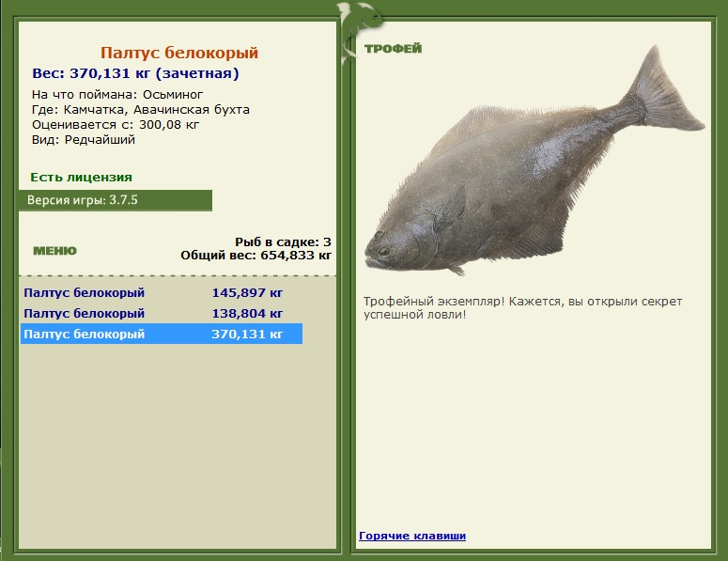Click the Рыб в садке: 3 text

click(x=283, y=242)
